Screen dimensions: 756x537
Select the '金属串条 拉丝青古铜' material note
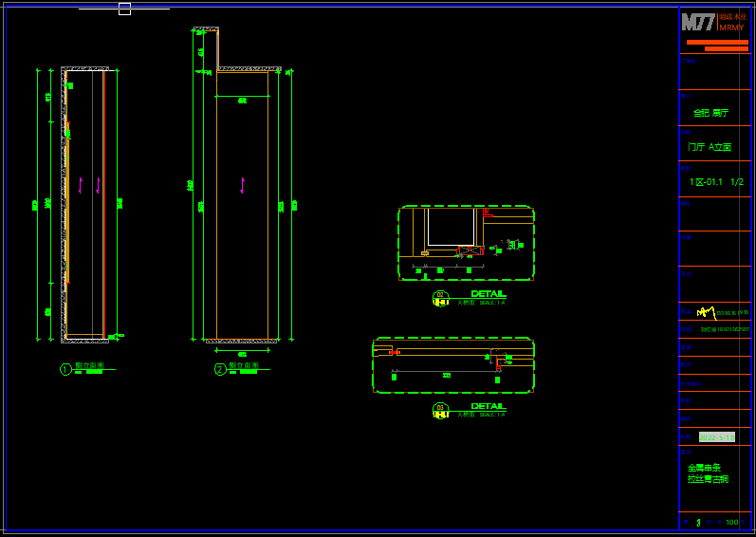708,473
